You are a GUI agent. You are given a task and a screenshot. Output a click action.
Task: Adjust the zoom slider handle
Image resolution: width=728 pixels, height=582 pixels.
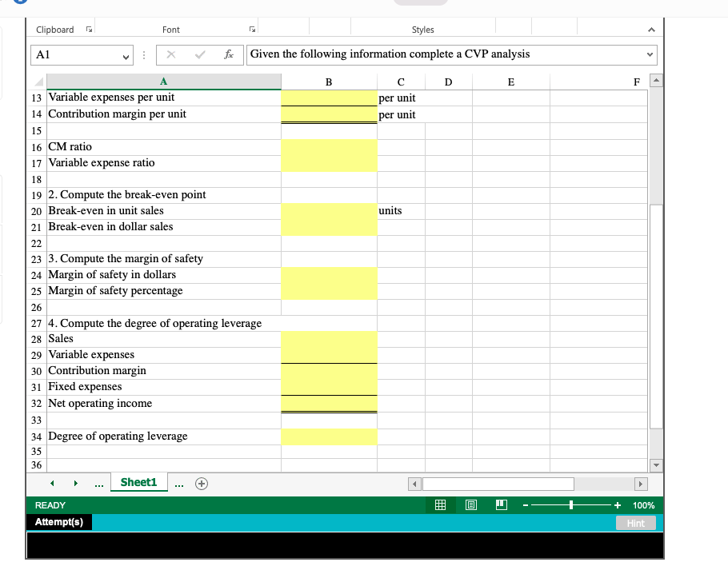pyautogui.click(x=570, y=504)
